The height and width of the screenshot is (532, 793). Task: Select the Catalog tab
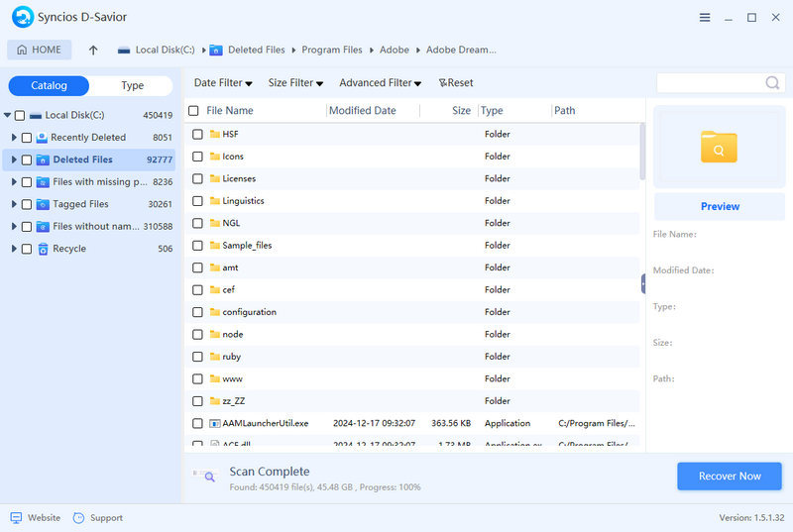49,86
